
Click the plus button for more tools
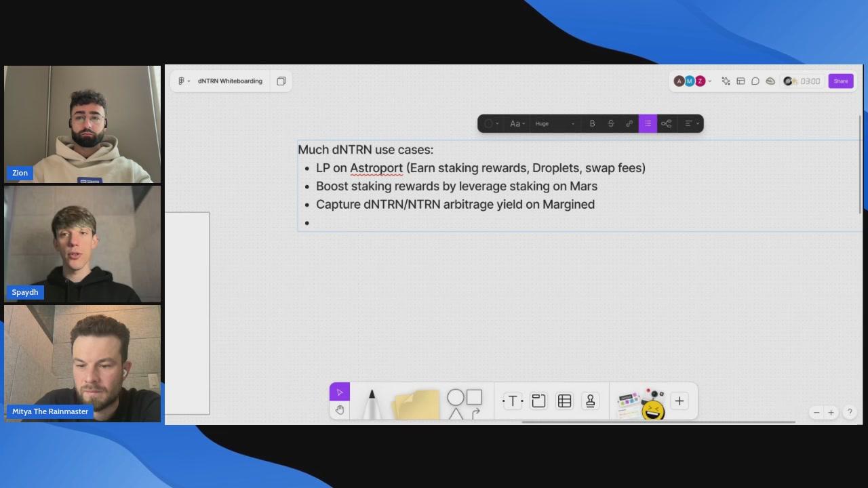coord(679,401)
